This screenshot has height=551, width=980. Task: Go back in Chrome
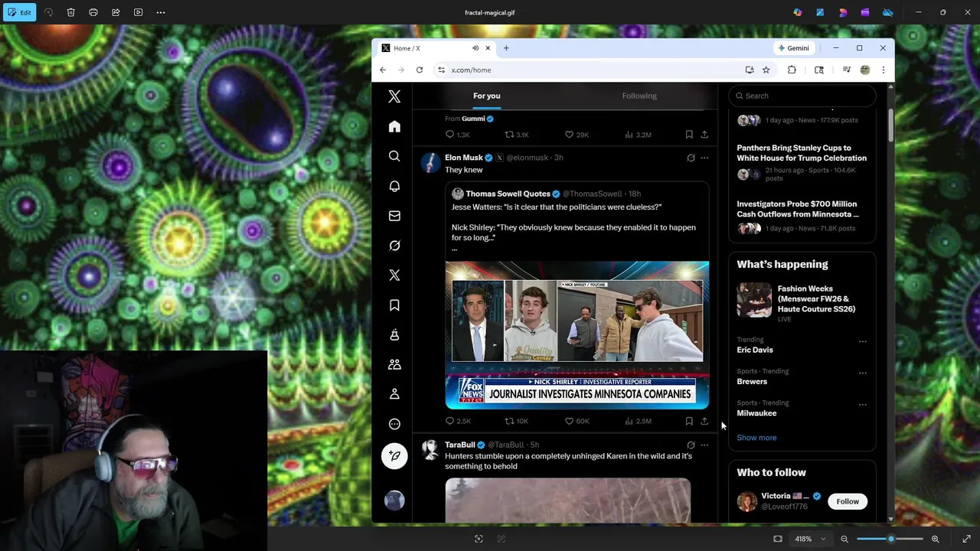383,70
